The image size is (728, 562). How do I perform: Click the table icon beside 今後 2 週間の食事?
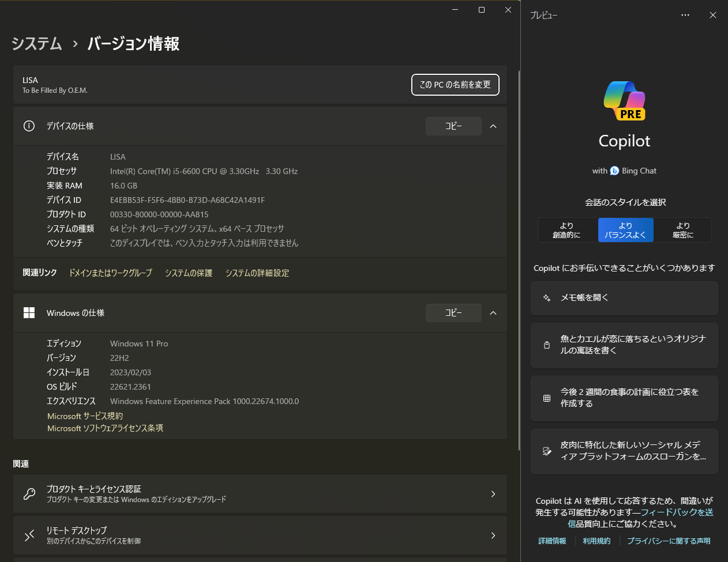(547, 398)
